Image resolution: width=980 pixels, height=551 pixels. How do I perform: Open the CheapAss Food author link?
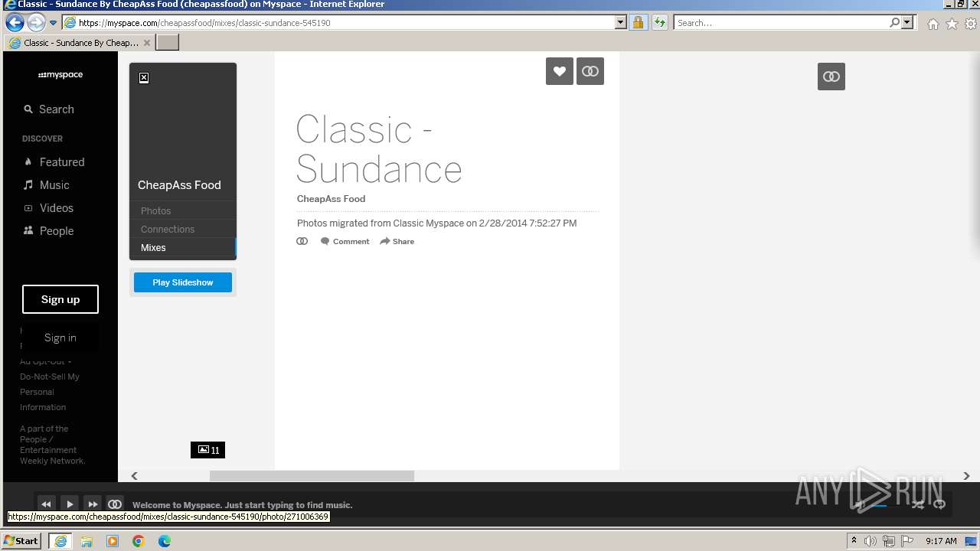coord(331,198)
